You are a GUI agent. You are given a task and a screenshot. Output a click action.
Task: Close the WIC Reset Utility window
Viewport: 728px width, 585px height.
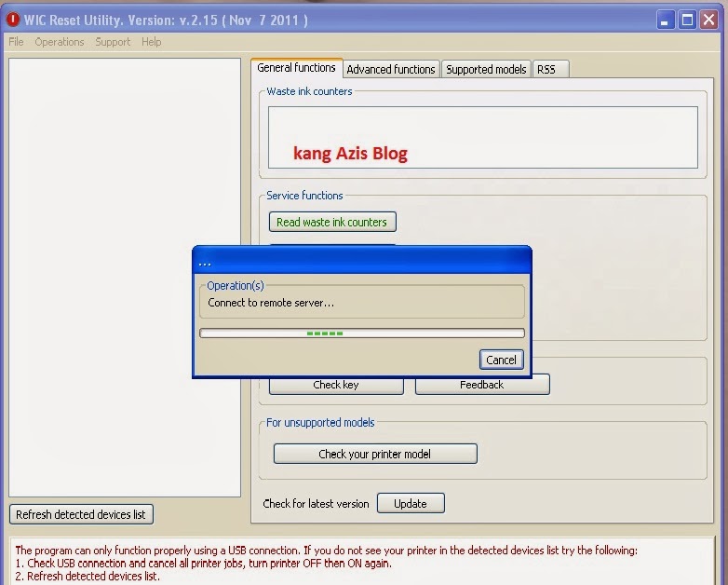click(708, 20)
